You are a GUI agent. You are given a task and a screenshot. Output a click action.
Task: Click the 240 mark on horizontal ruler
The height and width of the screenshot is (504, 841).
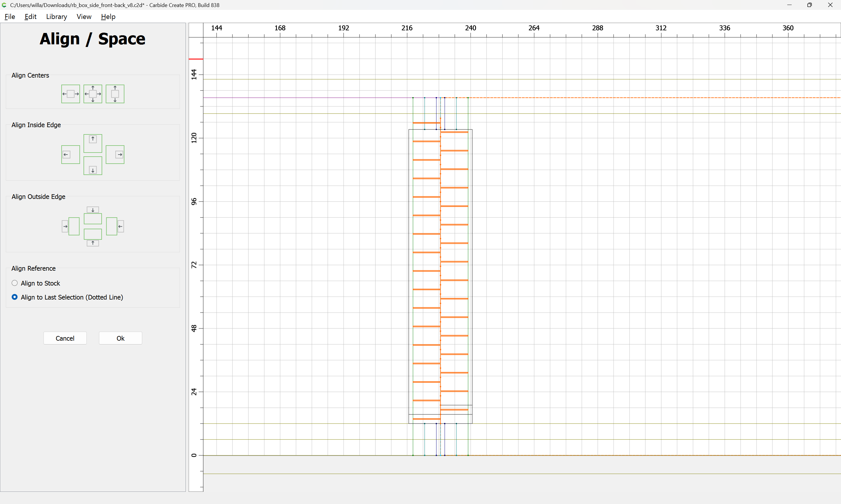coord(470,28)
